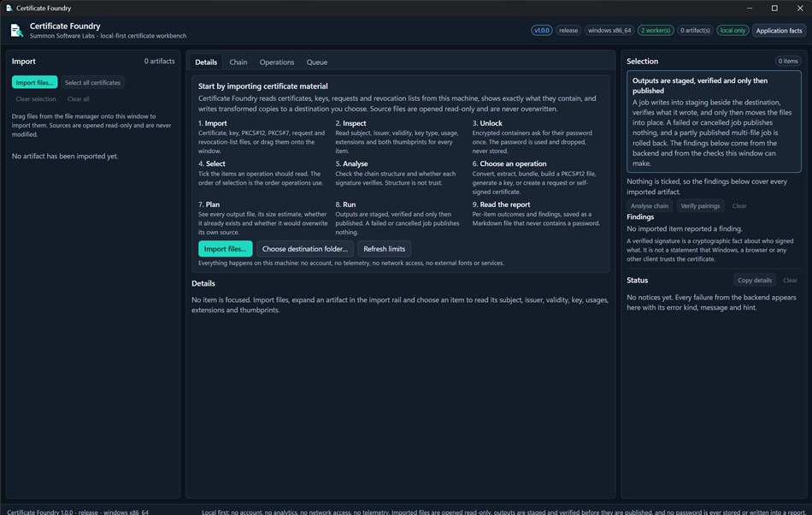Select all certificates button
Image resolution: width=812 pixels, height=515 pixels.
click(x=92, y=82)
